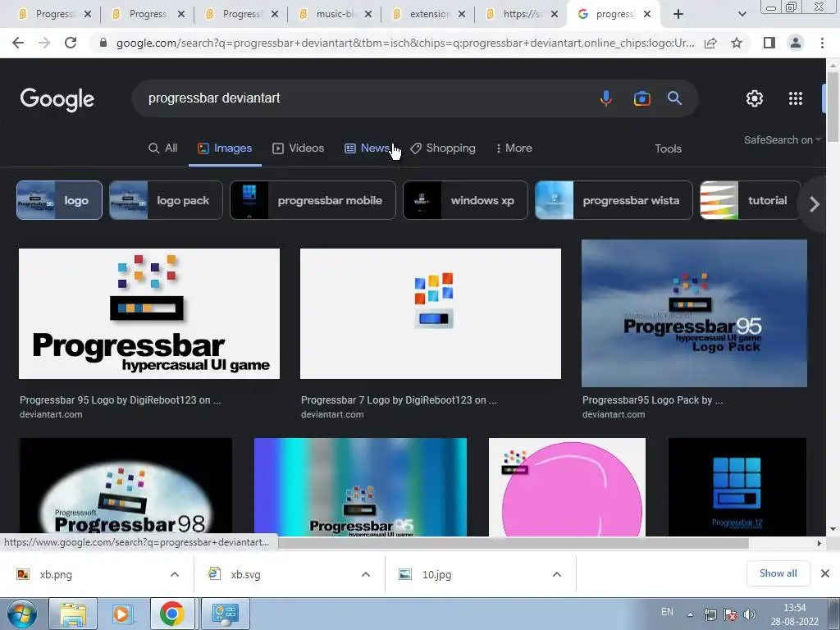Apply the 'windows xp' filter chip
The image size is (840, 630).
point(466,200)
